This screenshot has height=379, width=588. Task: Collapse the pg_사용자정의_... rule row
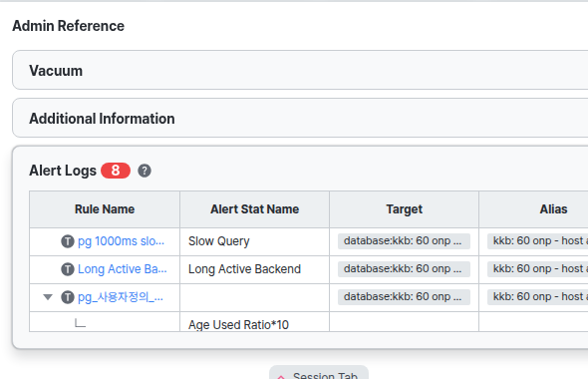coord(48,297)
